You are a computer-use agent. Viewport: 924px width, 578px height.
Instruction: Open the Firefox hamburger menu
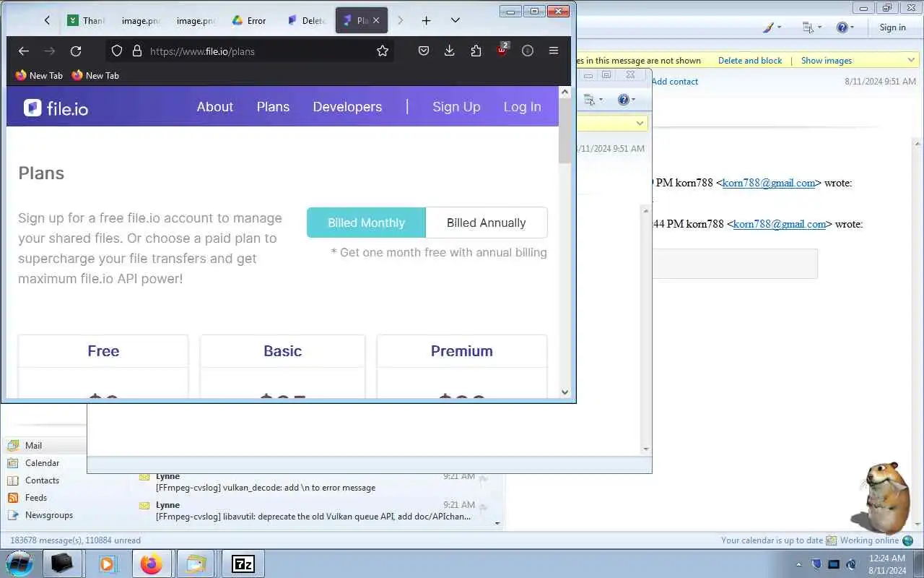click(554, 51)
